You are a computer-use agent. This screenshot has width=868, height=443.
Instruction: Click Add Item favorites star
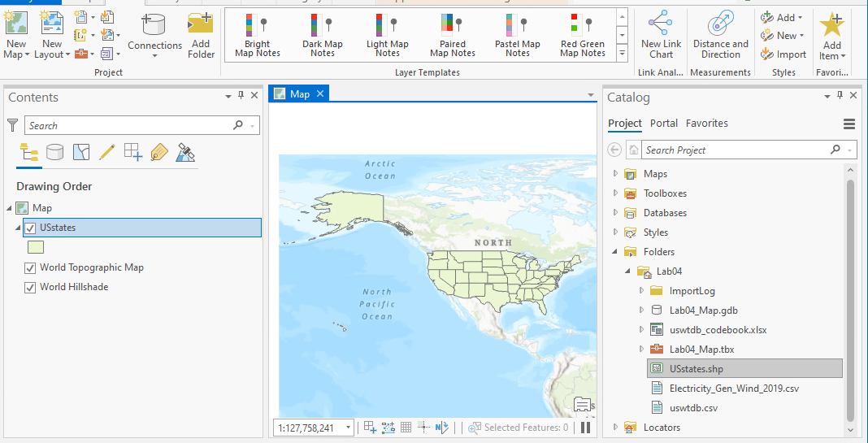[x=832, y=36]
